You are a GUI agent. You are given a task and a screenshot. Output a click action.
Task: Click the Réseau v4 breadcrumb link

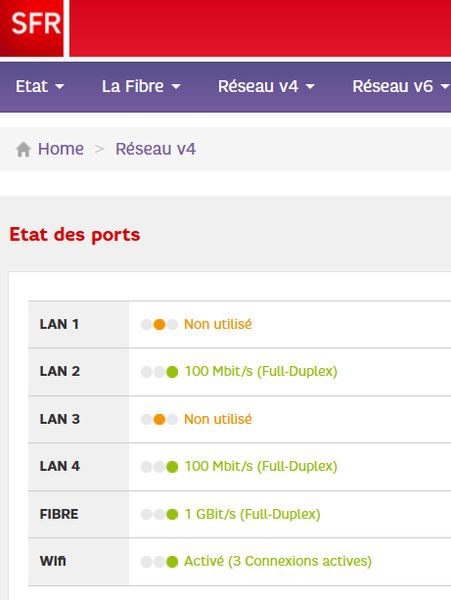tap(156, 149)
